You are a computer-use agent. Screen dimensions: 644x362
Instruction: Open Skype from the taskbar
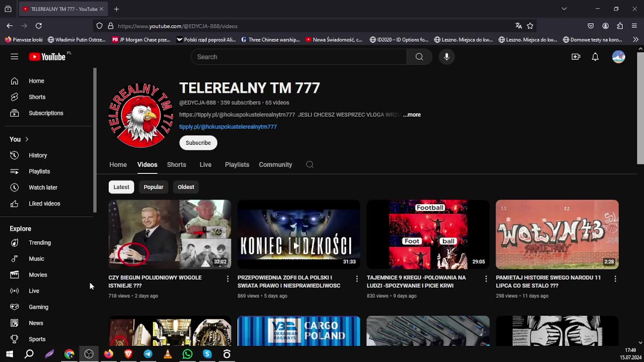tap(207, 354)
